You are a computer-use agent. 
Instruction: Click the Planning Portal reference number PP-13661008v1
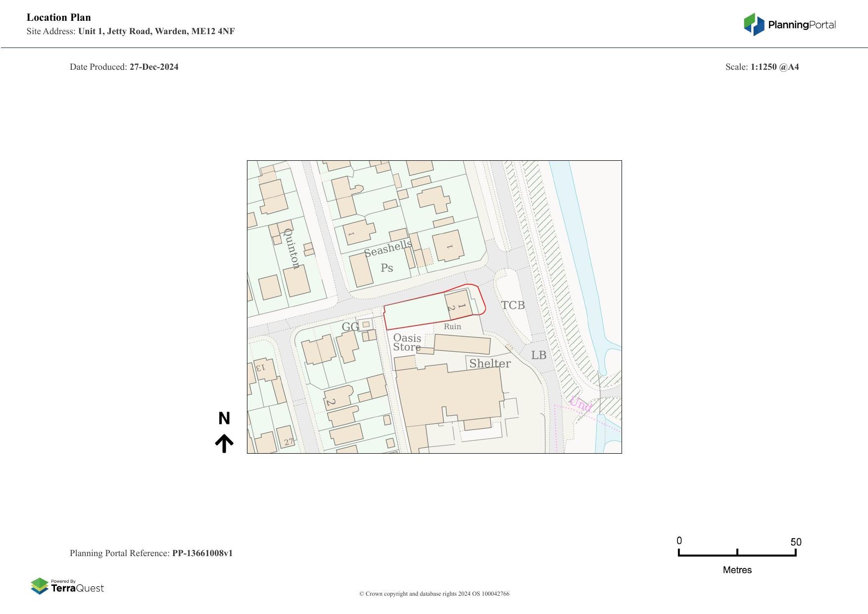pos(202,553)
